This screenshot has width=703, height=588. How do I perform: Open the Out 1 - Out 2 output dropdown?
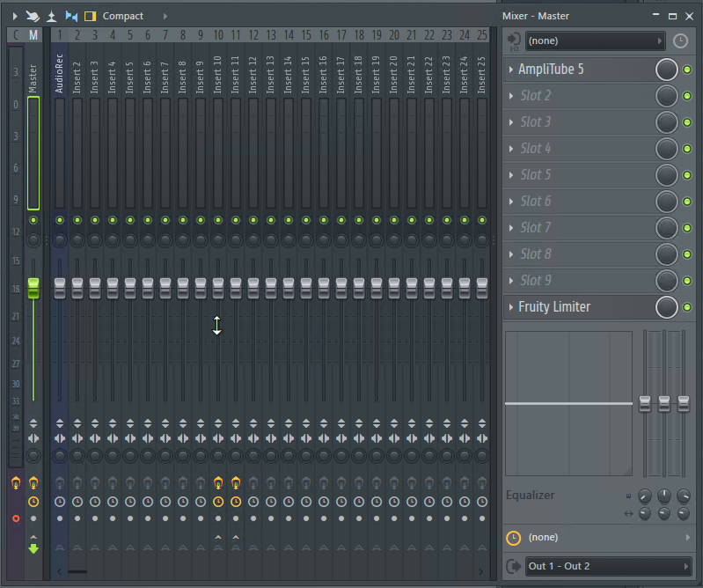pos(608,566)
